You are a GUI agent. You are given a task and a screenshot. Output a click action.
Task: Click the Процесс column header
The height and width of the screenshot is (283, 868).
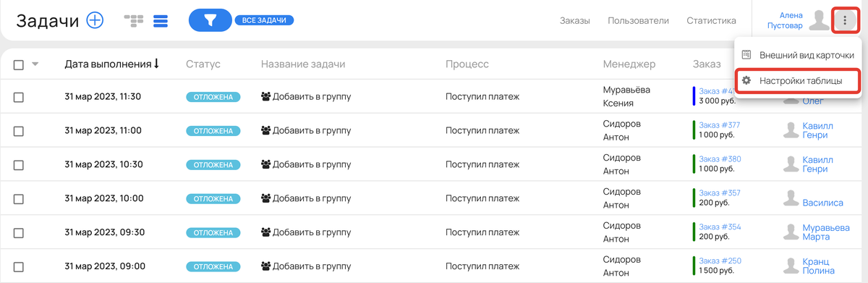pyautogui.click(x=467, y=64)
